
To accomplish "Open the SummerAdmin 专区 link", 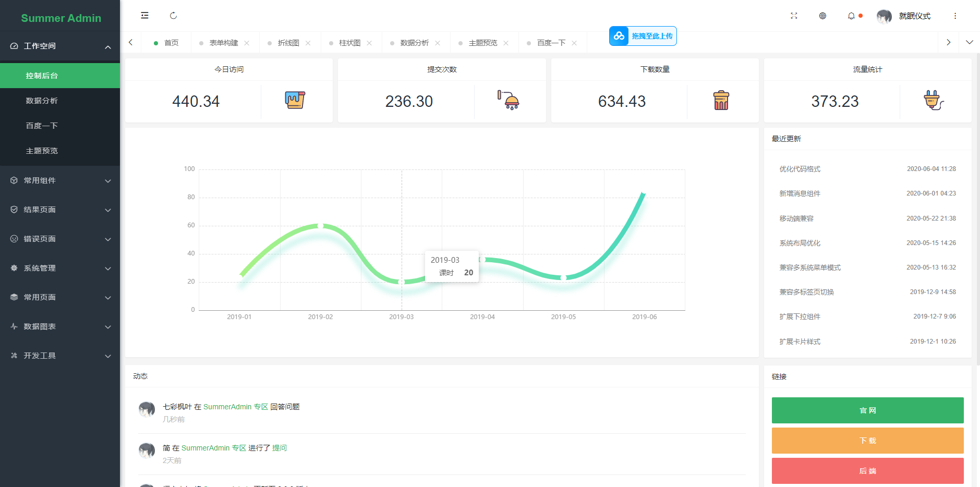I will pos(235,407).
